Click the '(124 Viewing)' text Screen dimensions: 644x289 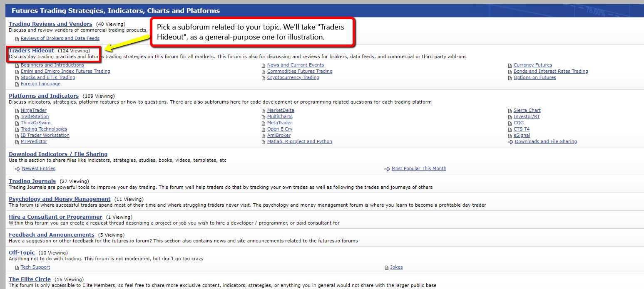coord(74,51)
